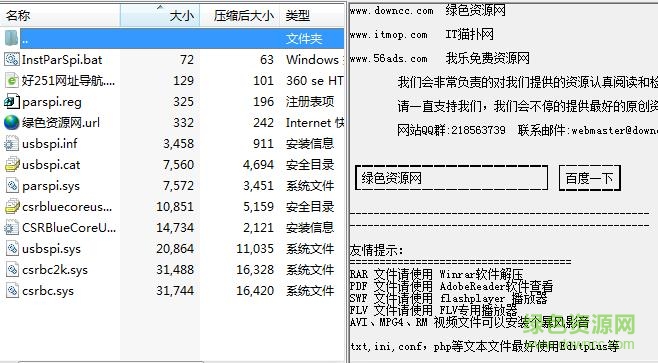
Task: Click the PDF 文件请使用 AdobeReader line
Action: coord(451,286)
